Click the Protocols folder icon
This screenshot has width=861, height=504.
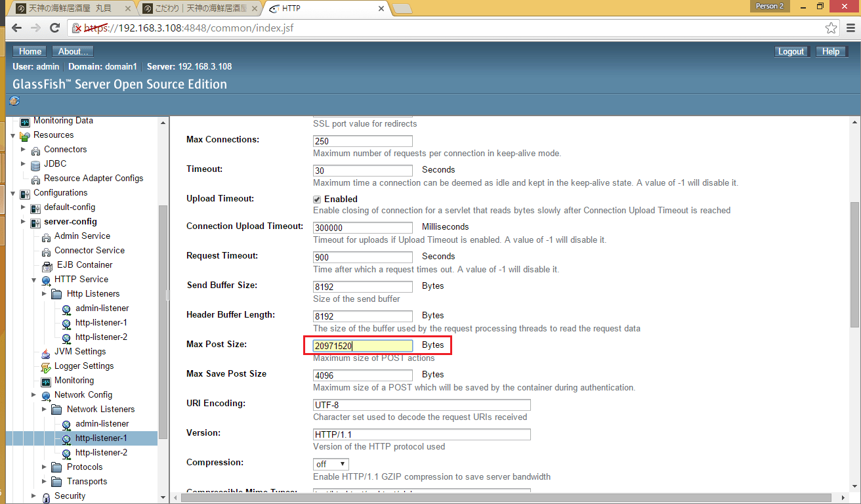point(56,467)
